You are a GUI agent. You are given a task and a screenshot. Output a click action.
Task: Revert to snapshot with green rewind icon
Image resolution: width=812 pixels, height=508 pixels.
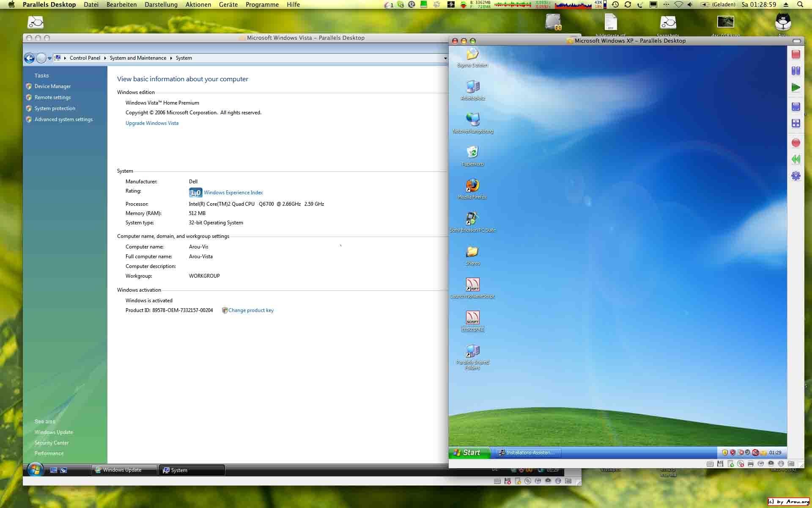[796, 159]
